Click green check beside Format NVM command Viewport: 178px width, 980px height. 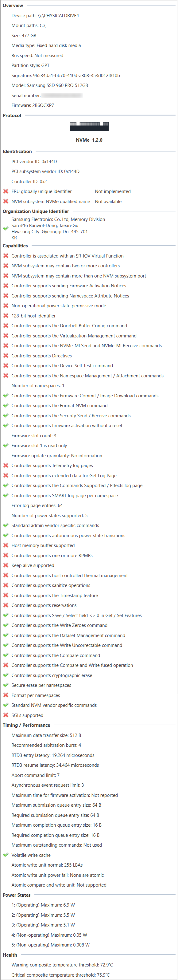pyautogui.click(x=6, y=406)
